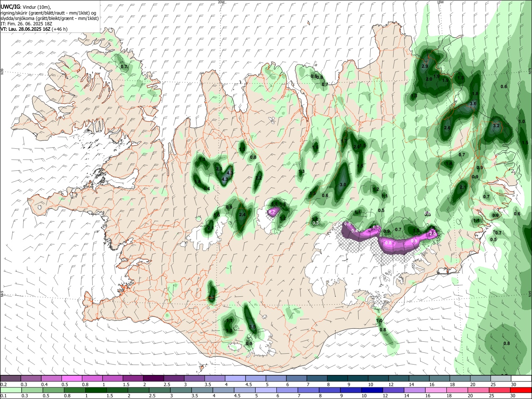Pick the white swatch after 30 in the upper legend
This screenshot has height=399, width=532.
pos(522,379)
